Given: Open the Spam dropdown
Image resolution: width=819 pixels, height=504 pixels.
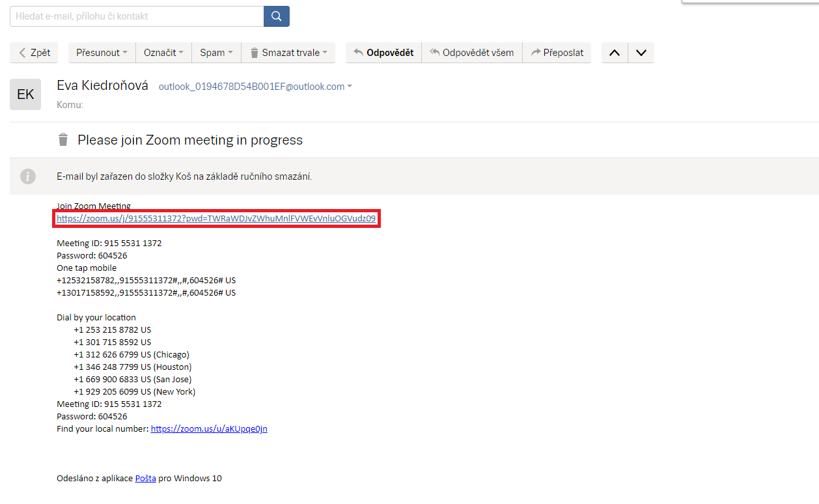Looking at the screenshot, I should (216, 53).
